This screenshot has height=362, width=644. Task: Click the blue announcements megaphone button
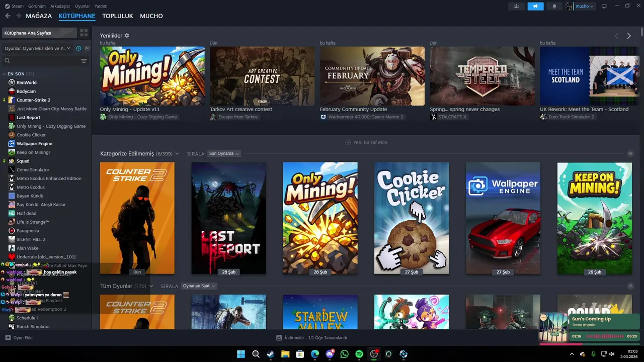[535, 6]
